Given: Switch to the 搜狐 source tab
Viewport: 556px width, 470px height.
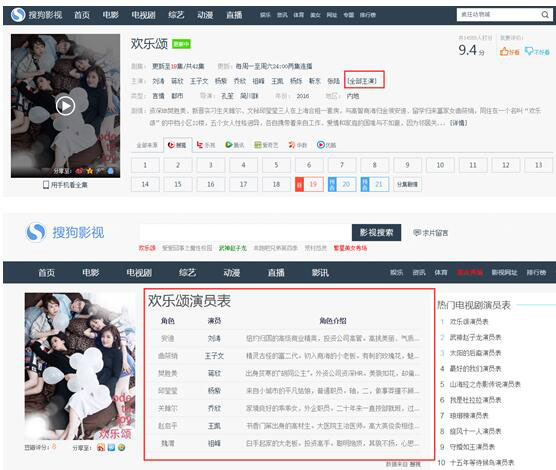Looking at the screenshot, I should tap(177, 145).
